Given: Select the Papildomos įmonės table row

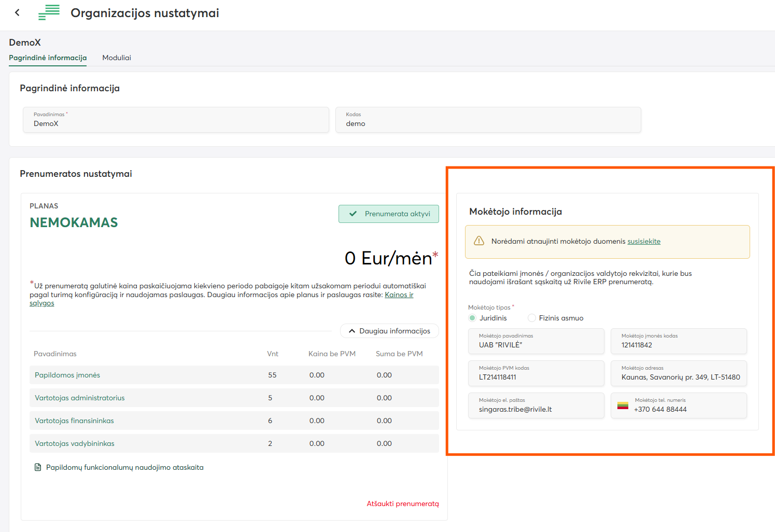Looking at the screenshot, I should coord(234,375).
